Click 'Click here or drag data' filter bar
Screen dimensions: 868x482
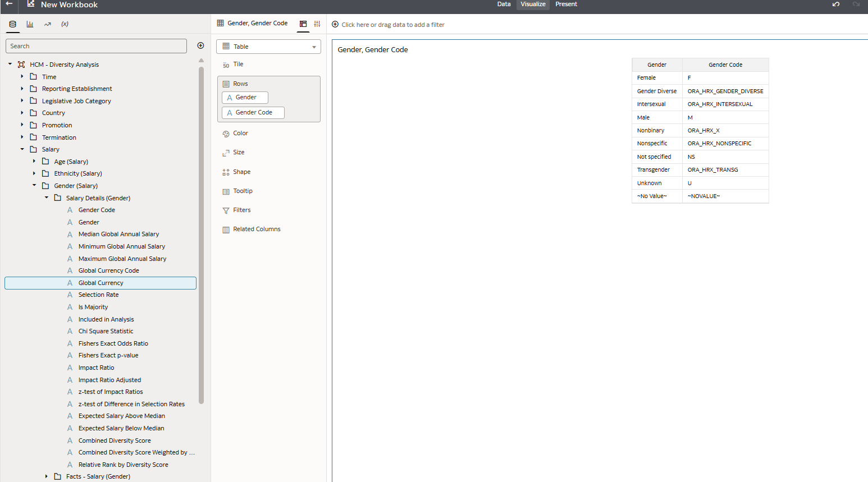(x=392, y=25)
